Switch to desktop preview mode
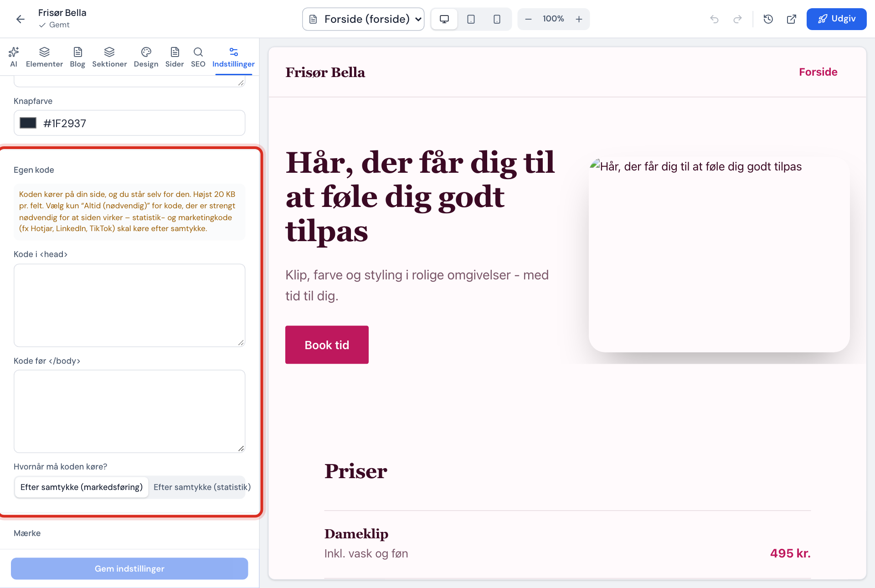The image size is (875, 588). point(444,19)
